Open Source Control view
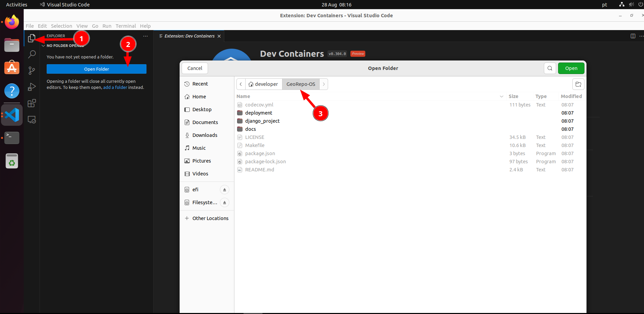644x314 pixels. 32,70
